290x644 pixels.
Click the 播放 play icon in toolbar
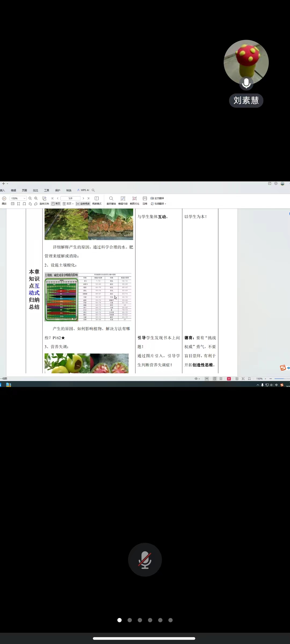point(4,199)
